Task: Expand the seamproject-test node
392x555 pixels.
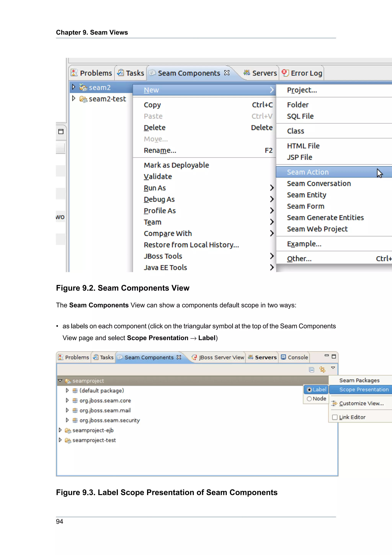Action: 60,440
